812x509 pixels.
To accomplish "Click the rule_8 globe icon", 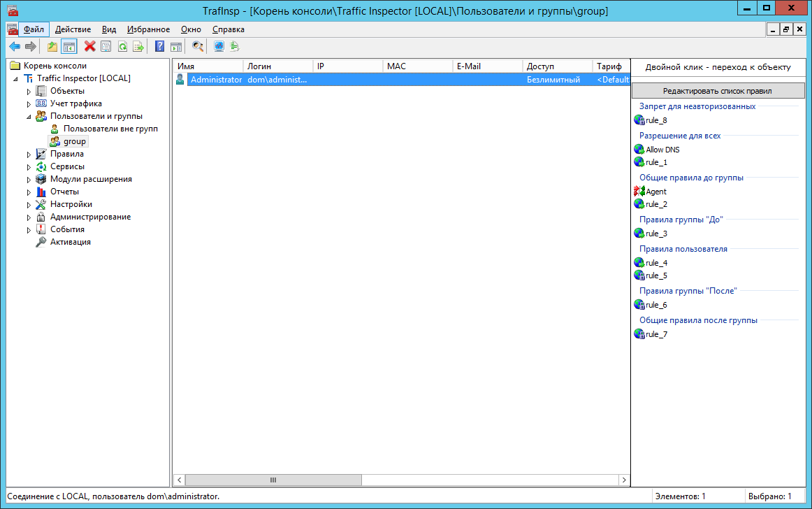I will click(x=639, y=120).
